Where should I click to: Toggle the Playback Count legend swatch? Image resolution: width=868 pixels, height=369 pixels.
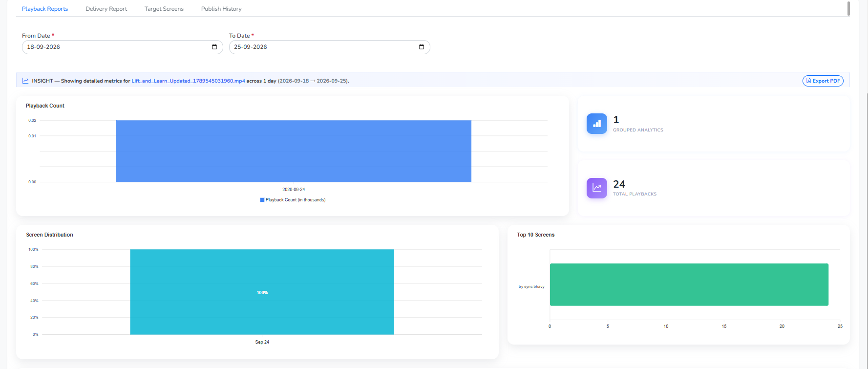coord(262,200)
